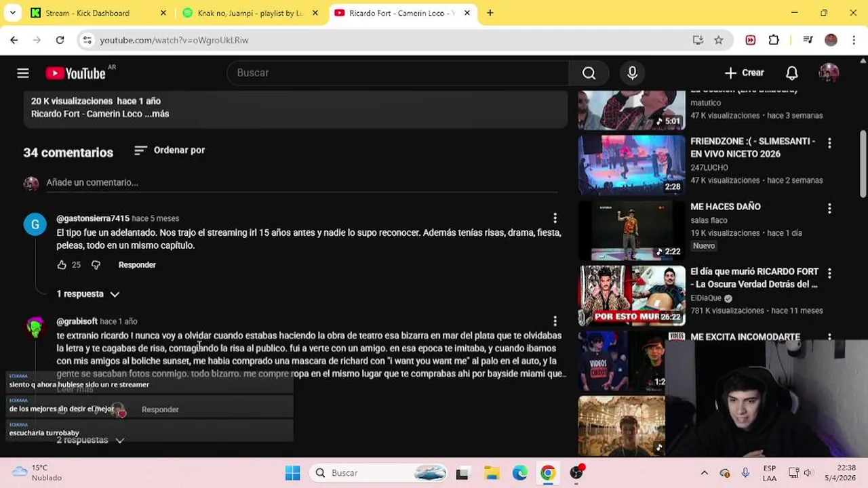Click the install/cast icon in the address bar
The image size is (868, 488).
tap(698, 40)
